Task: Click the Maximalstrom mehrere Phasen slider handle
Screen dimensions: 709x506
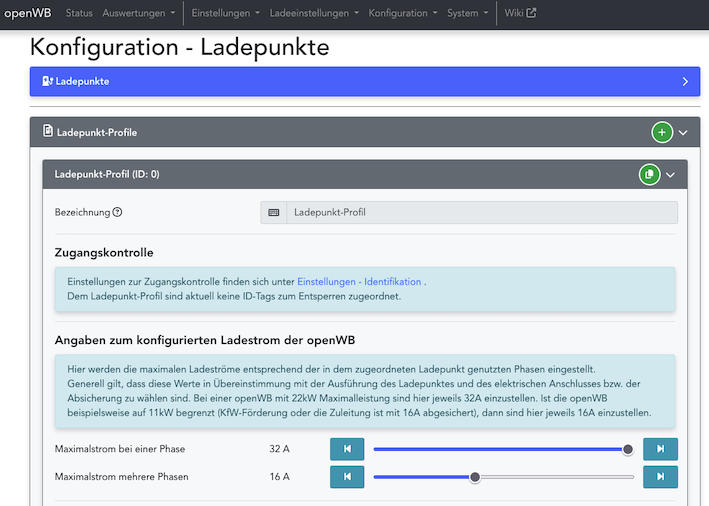Action: 475,477
